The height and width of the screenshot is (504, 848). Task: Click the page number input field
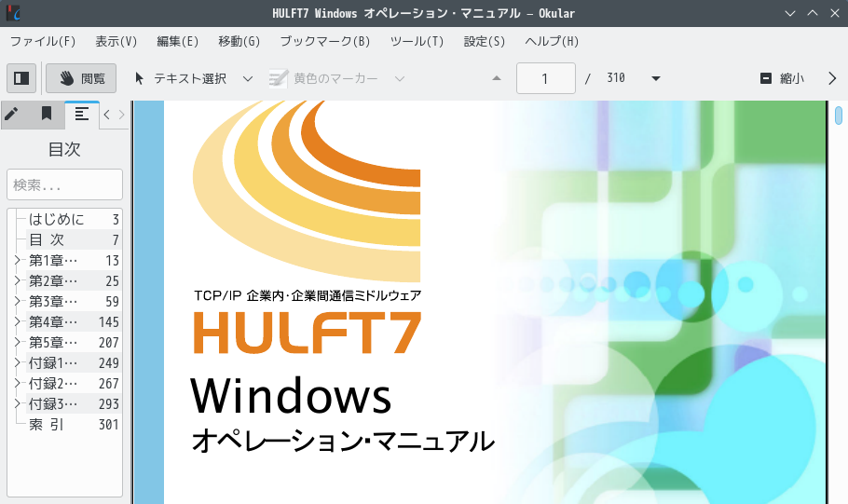(546, 78)
